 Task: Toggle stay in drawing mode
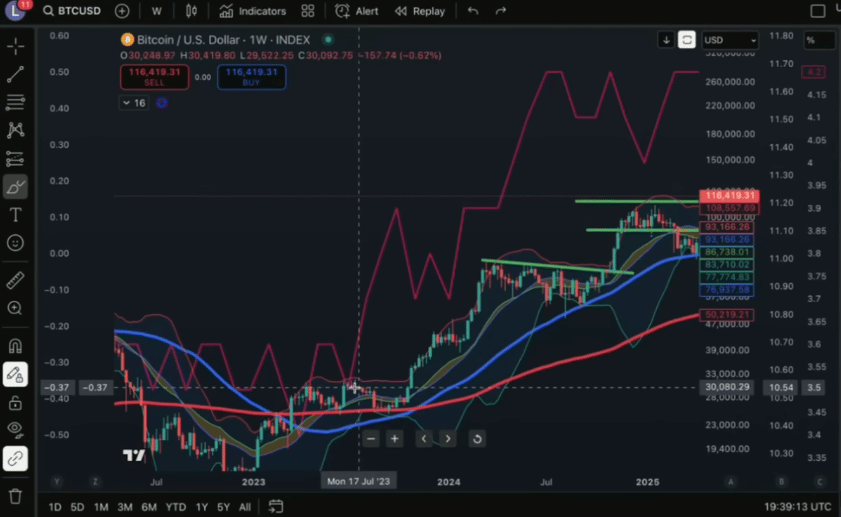16,374
